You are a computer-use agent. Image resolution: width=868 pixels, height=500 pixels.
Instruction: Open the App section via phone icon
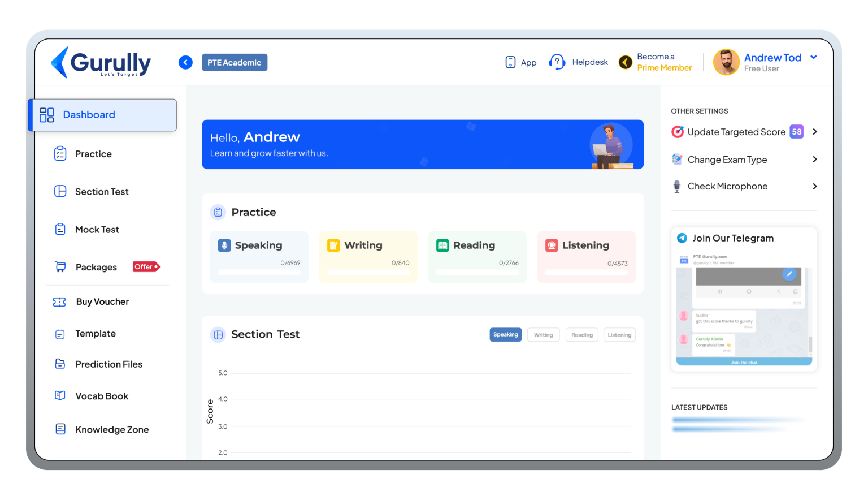click(510, 62)
